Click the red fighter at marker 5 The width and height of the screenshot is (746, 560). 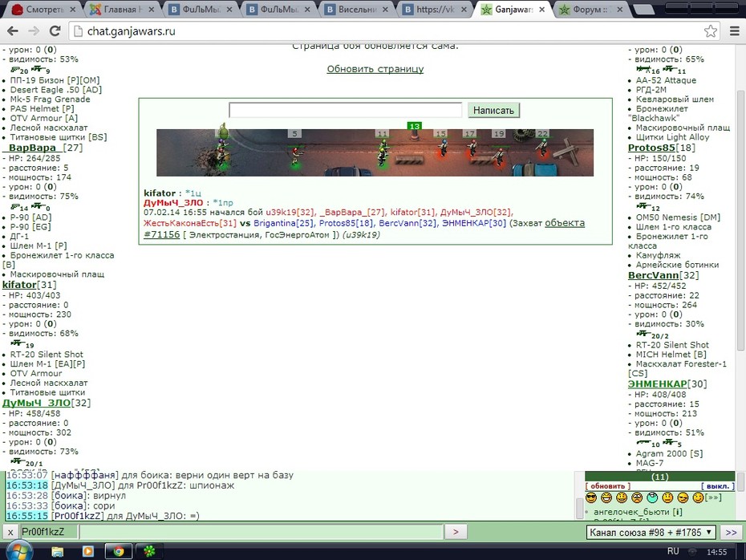(x=295, y=156)
